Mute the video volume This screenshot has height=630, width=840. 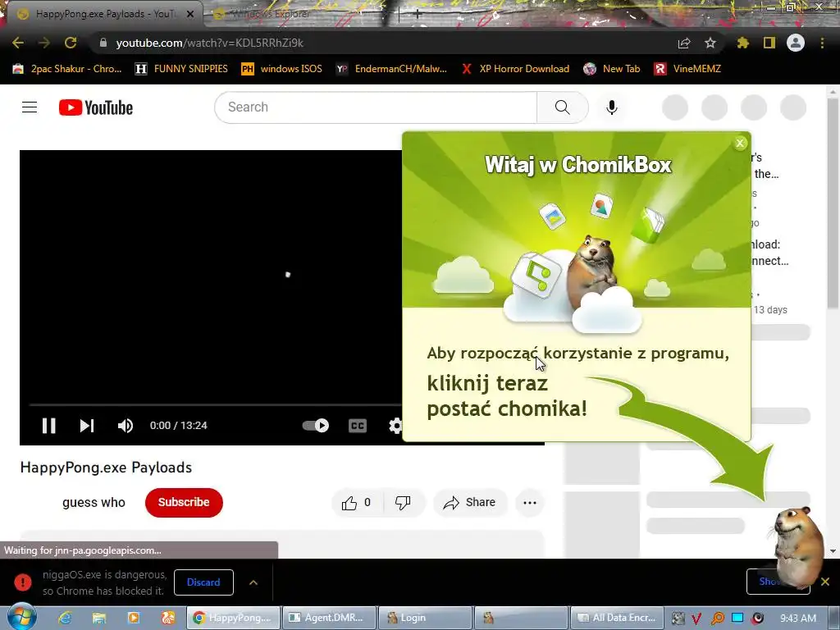tap(126, 426)
